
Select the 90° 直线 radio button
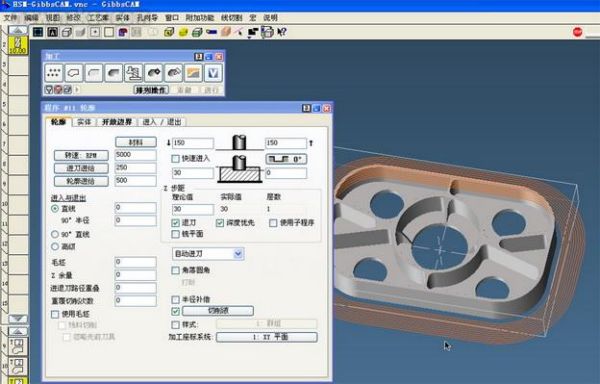click(x=55, y=234)
